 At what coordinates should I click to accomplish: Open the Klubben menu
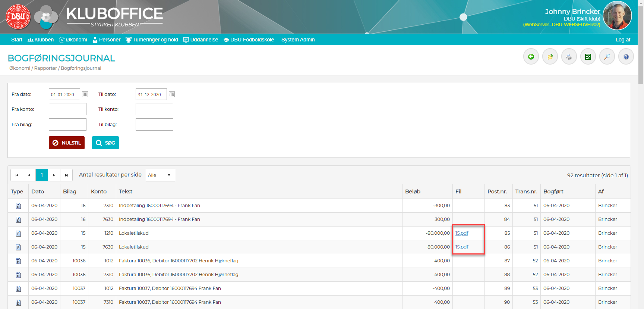click(x=41, y=40)
